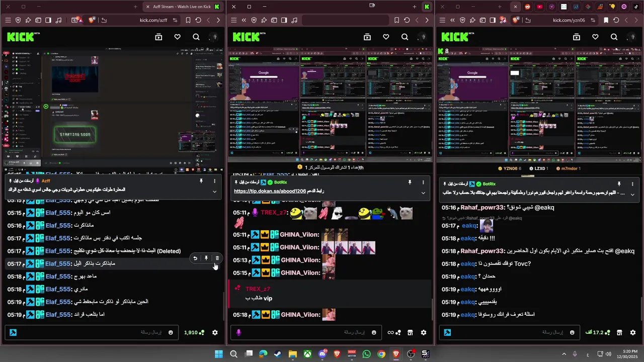Reload the kick.com/yzn06 page
644x362 pixels.
coord(616,20)
